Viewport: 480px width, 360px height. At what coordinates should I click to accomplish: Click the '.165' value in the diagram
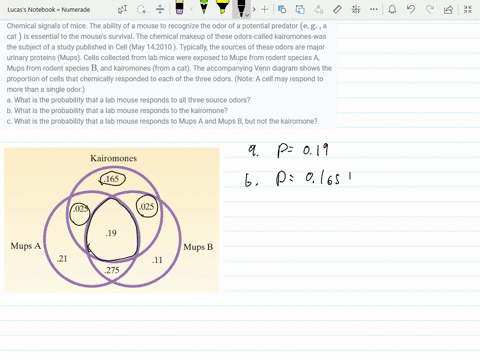point(111,179)
